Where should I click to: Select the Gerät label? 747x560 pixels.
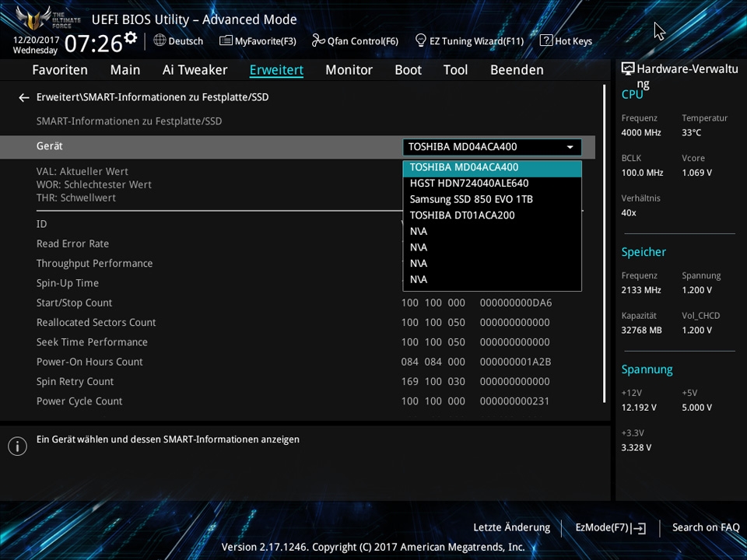[x=50, y=146]
